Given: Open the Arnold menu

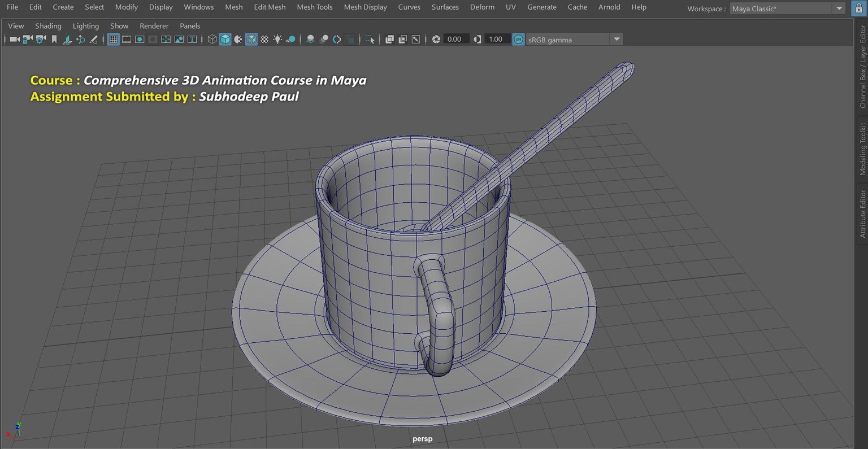Looking at the screenshot, I should 609,7.
